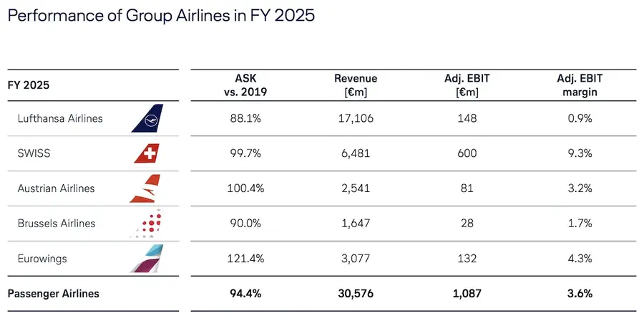Click the Performance of Group Airlines title
This screenshot has width=644, height=316.
[161, 16]
